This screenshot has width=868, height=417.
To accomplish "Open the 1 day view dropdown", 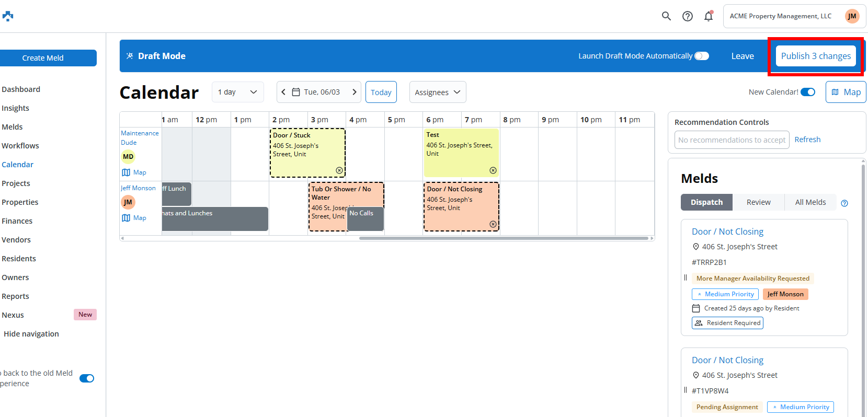I will (238, 92).
